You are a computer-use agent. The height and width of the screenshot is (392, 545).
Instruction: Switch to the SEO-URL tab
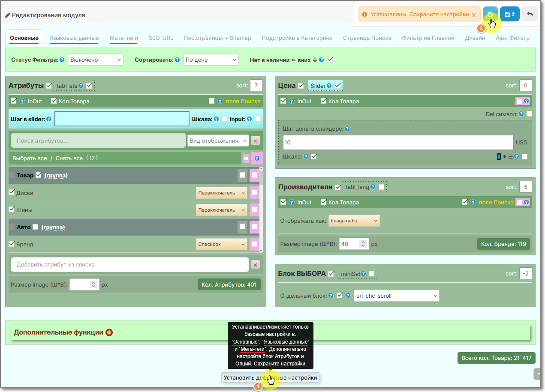(161, 38)
